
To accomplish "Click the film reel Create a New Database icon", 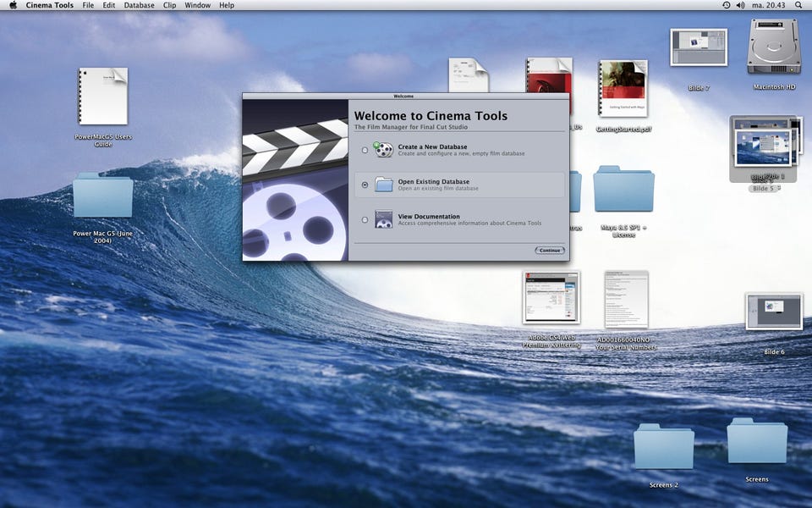I will 384,150.
